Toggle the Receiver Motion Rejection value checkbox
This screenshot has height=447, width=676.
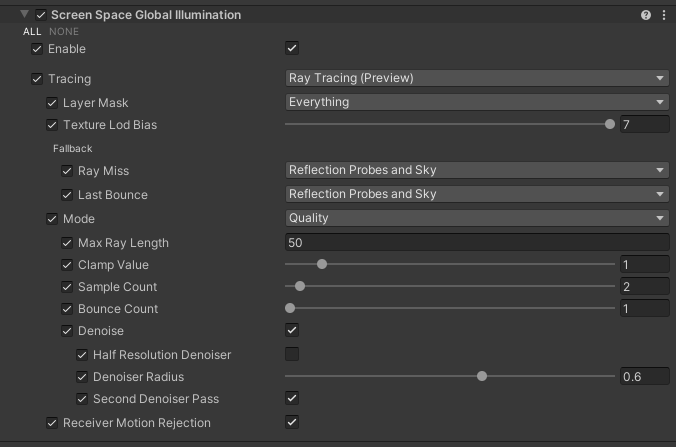[x=292, y=422]
